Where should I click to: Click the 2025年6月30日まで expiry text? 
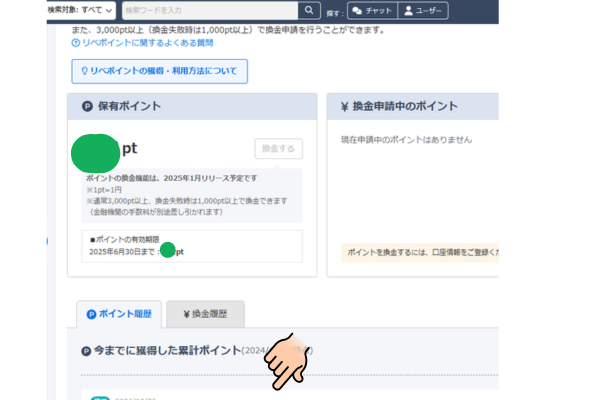click(122, 252)
